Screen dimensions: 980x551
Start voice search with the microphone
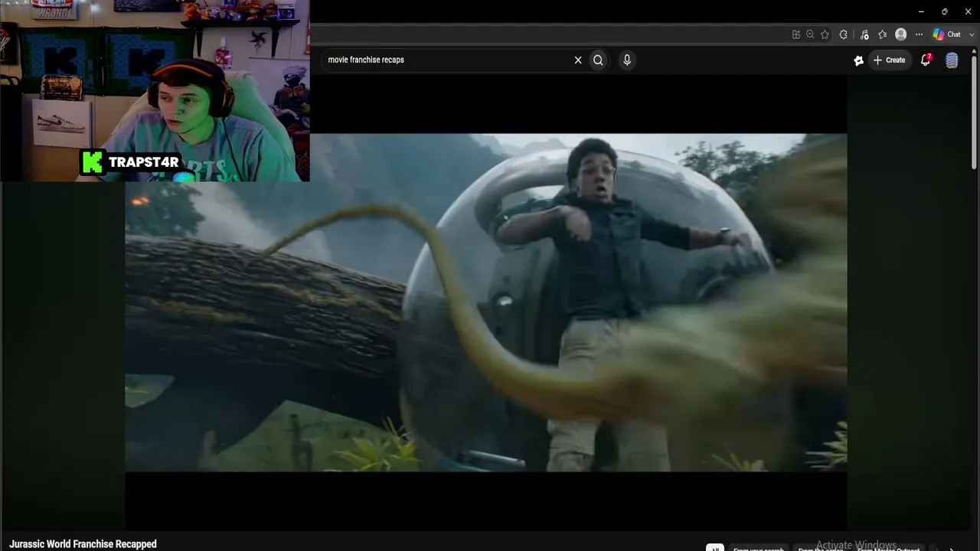point(627,60)
